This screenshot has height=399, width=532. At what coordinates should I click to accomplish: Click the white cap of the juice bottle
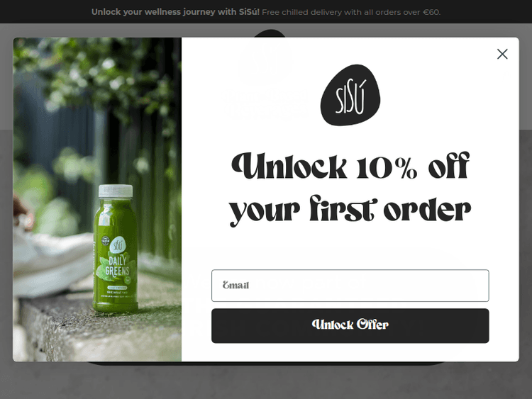click(116, 191)
